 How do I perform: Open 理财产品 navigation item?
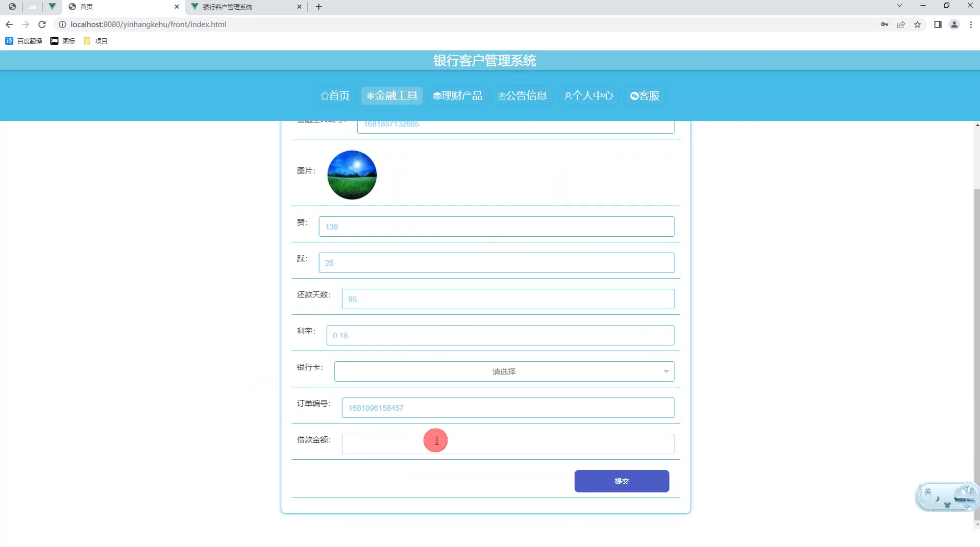click(x=457, y=96)
